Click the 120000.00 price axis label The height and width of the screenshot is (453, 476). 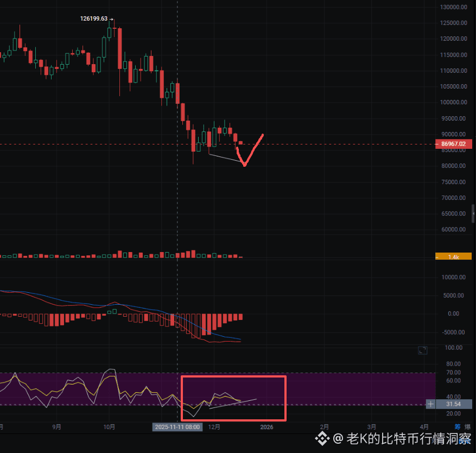tap(454, 39)
